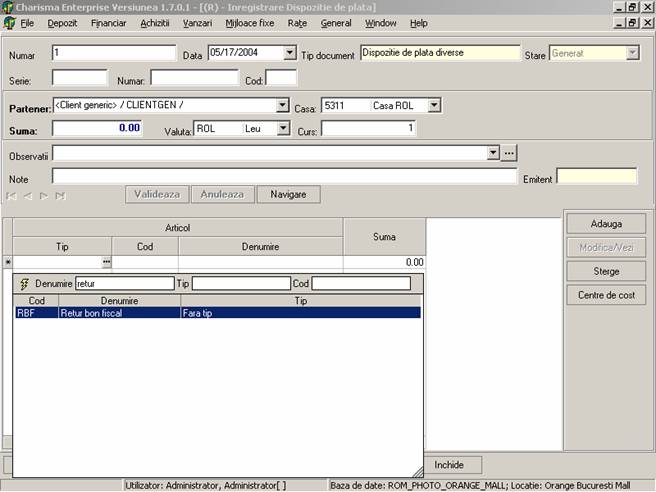Click the Suma amount field
Viewport: 656px width, 492px height.
(x=97, y=128)
